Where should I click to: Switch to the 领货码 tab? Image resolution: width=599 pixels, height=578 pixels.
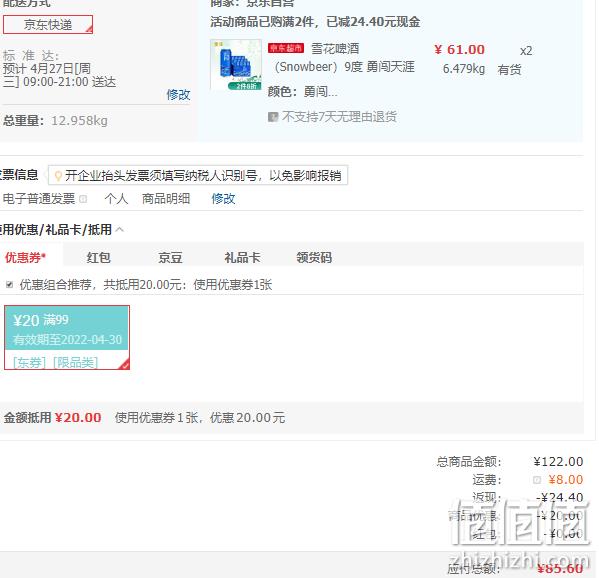314,257
